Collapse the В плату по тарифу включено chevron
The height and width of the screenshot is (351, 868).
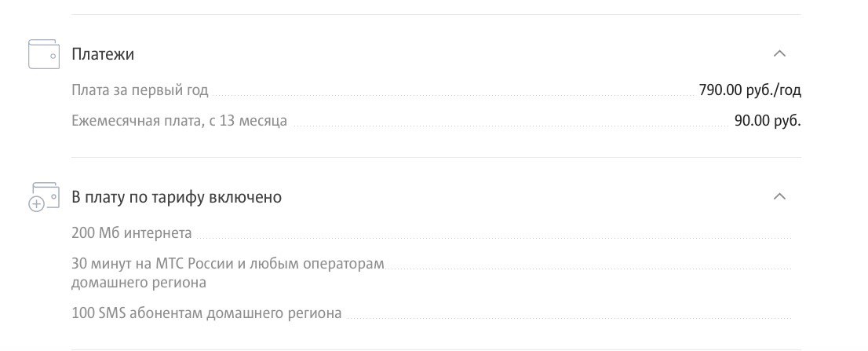(x=779, y=196)
